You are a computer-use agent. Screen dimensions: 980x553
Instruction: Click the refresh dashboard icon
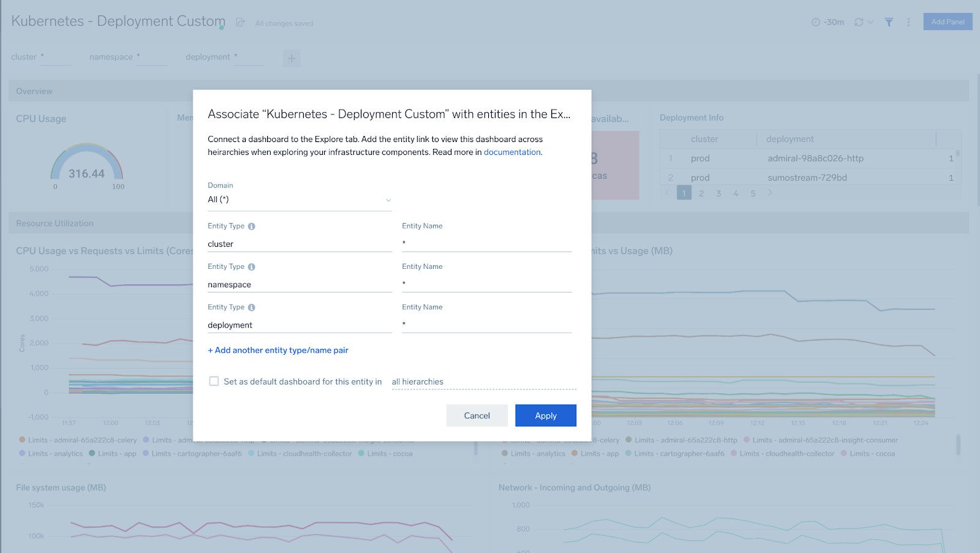coord(859,22)
